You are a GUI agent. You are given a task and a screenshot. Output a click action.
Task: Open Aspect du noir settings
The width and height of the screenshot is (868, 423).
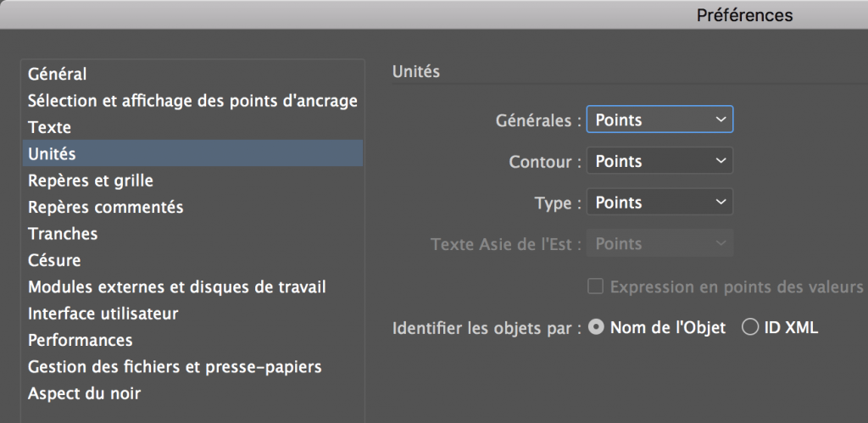click(x=84, y=393)
